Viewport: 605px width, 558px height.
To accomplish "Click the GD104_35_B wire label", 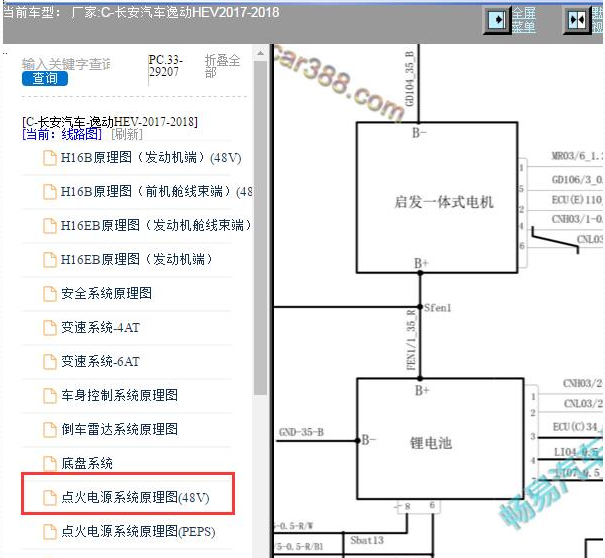I will point(409,79).
